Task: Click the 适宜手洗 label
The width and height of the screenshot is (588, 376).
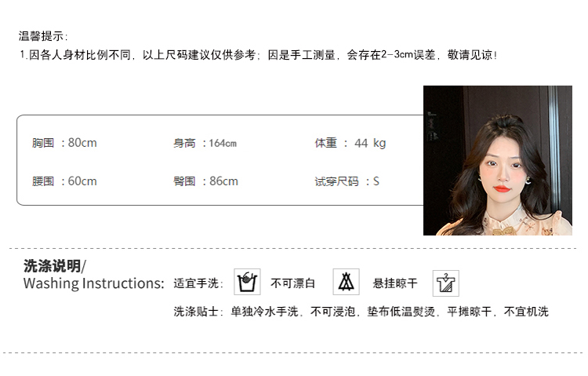Action: (198, 283)
